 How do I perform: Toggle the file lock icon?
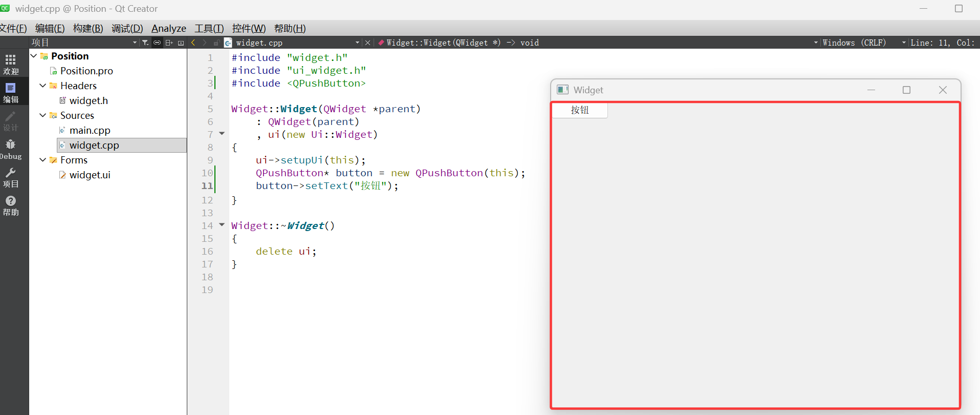(x=216, y=43)
